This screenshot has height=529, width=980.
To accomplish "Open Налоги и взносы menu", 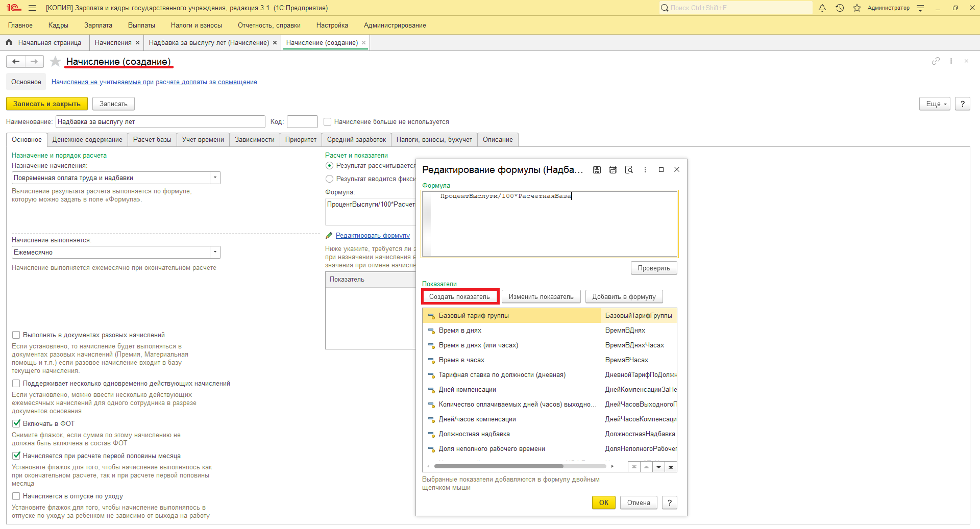I will (197, 26).
